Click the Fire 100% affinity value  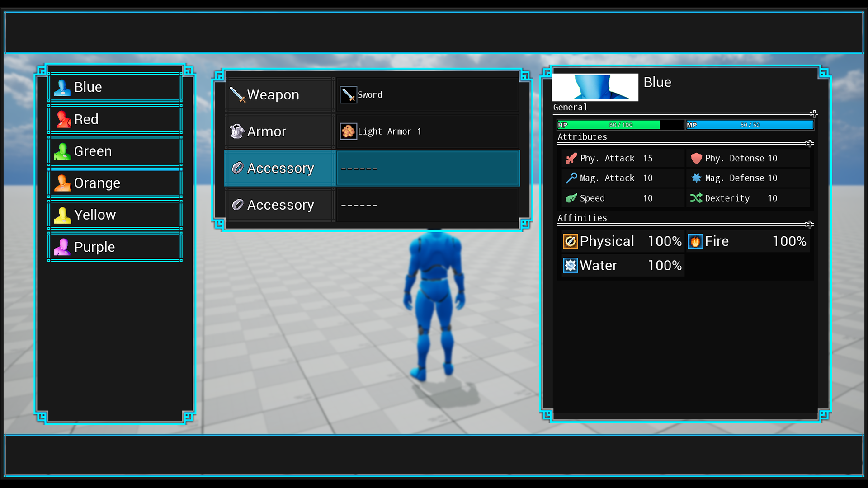pyautogui.click(x=789, y=241)
